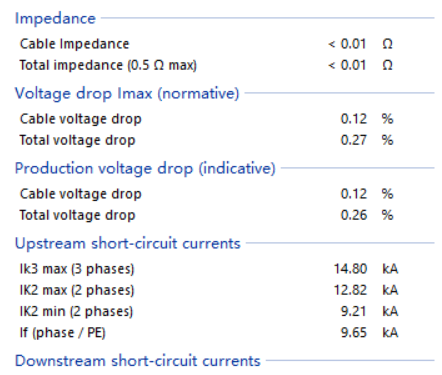Select the IK2 max value 12.82
442x375 pixels.
click(x=350, y=290)
